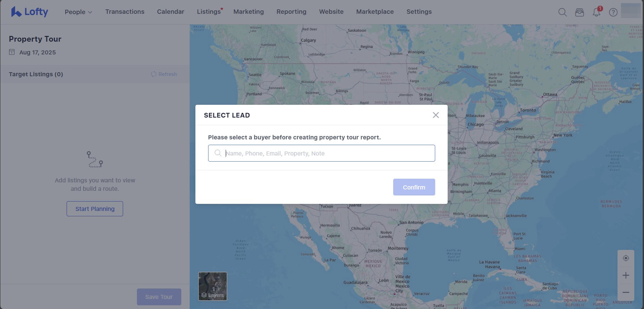Click the Lofty logo
The image size is (644, 309).
pos(30,12)
